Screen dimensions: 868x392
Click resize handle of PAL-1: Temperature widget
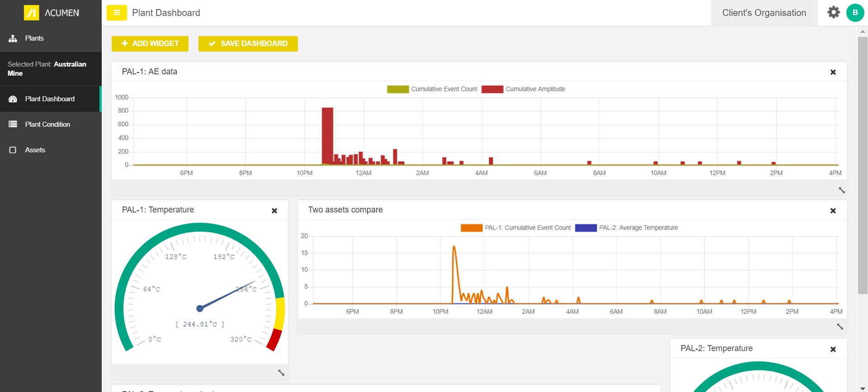coord(281,373)
